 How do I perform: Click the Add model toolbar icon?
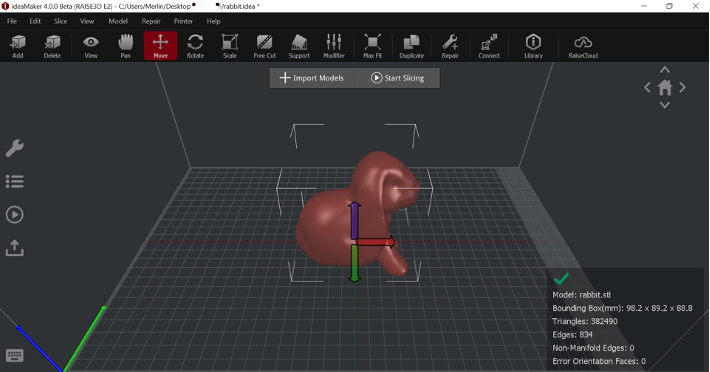[18, 46]
